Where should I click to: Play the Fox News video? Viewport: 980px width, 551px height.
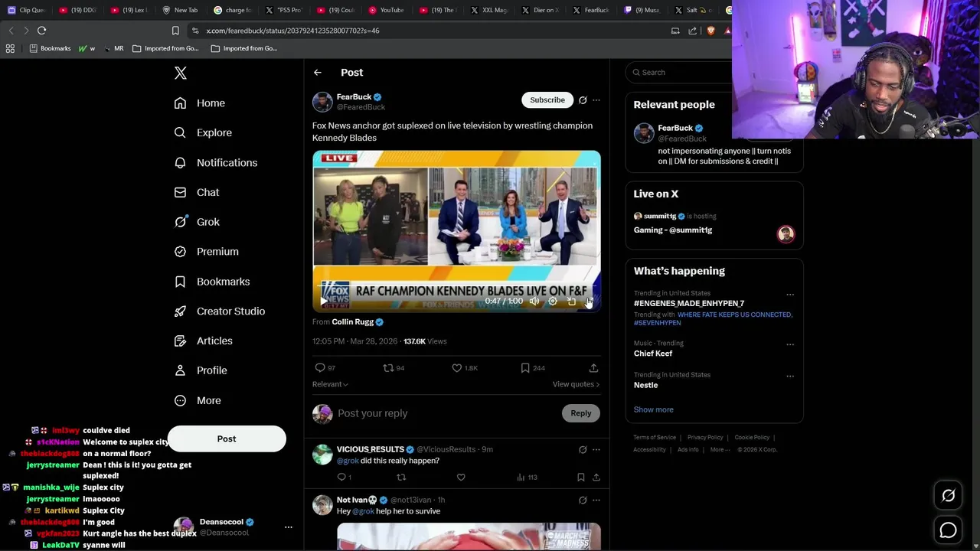coord(325,302)
